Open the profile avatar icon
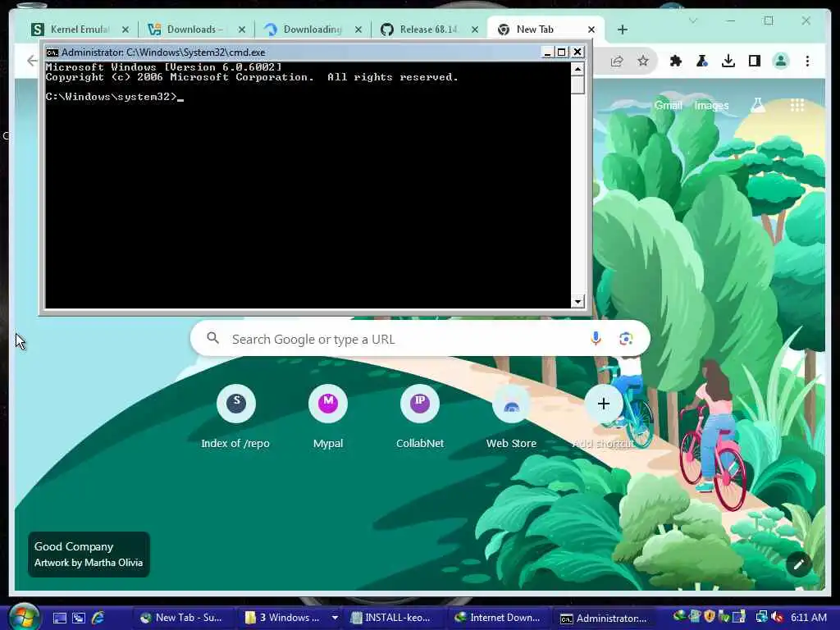 (x=781, y=61)
